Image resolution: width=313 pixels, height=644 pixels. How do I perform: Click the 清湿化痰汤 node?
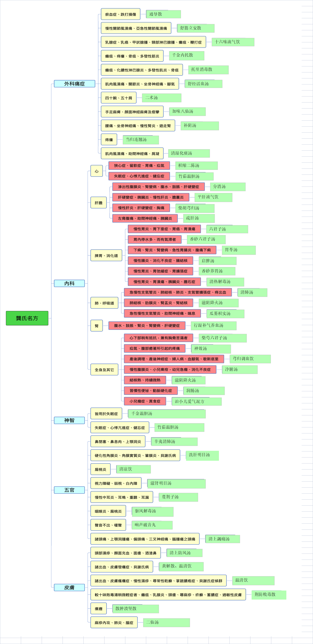coord(189,153)
